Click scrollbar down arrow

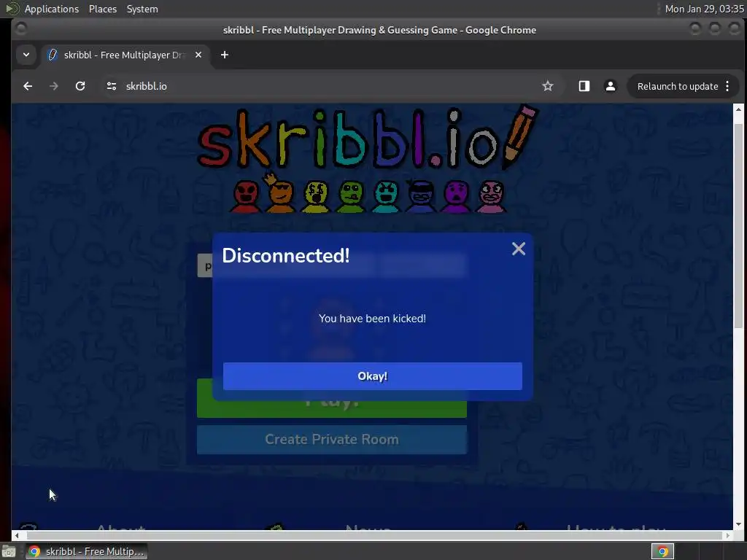point(738,524)
